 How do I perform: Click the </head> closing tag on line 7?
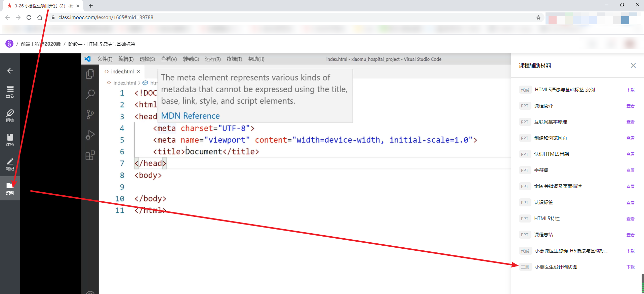tap(150, 163)
